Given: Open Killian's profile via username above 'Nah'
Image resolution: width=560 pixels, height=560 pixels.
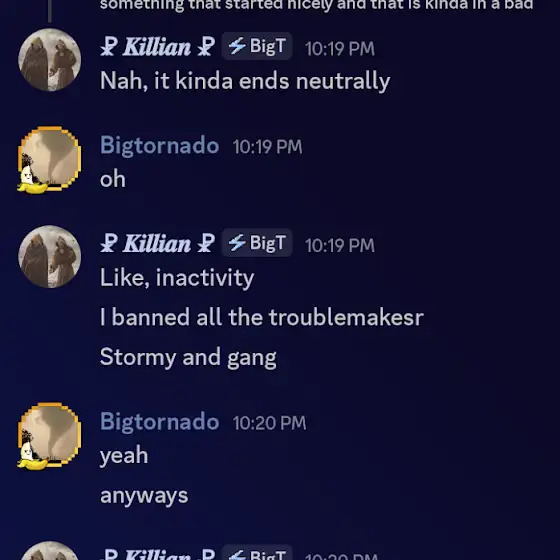Looking at the screenshot, I should pyautogui.click(x=158, y=47).
